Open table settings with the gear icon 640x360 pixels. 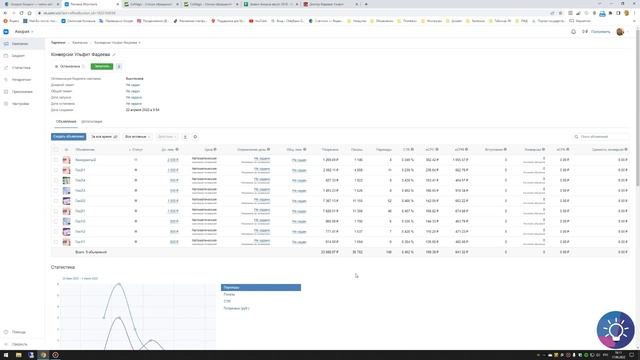coord(195,137)
